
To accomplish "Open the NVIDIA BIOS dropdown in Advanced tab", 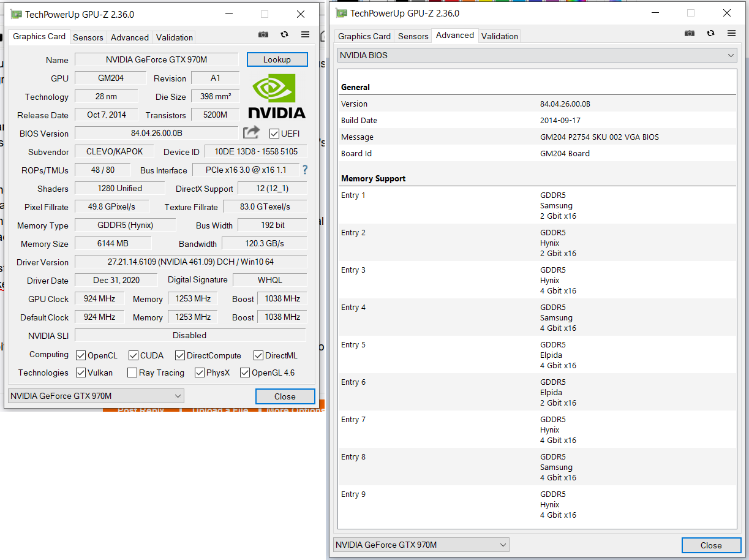I will pyautogui.click(x=537, y=55).
